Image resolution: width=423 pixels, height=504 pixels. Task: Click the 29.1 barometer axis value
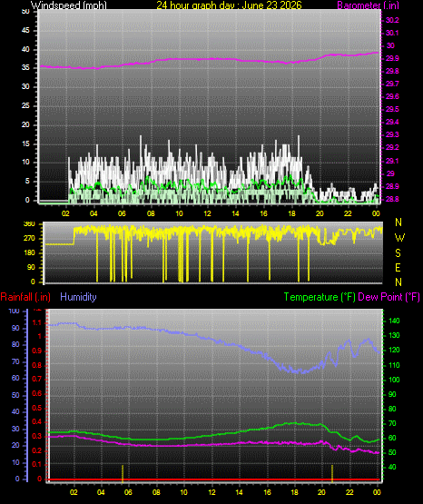pyautogui.click(x=392, y=161)
